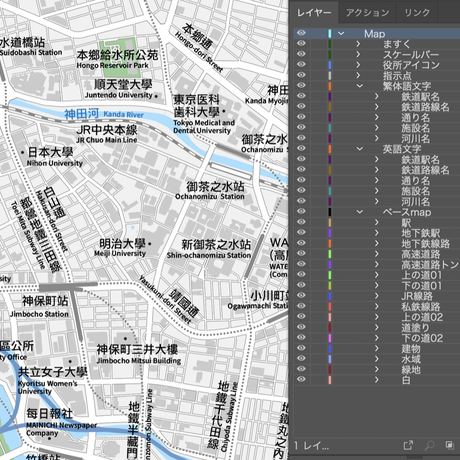Image resolution: width=460 pixels, height=460 pixels.
Task: Select the 建物 sublayer name
Action: point(411,349)
